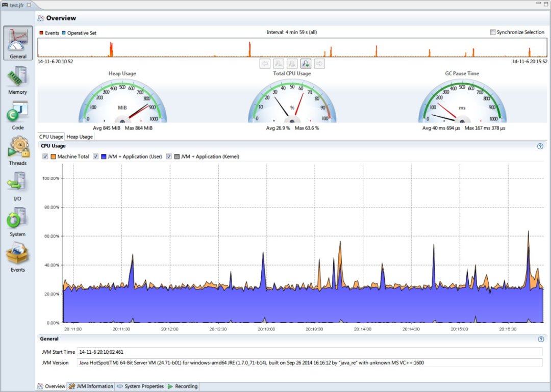This screenshot has width=551, height=392.
Task: Click the Total CPU Usage dial gauge
Action: [292, 101]
